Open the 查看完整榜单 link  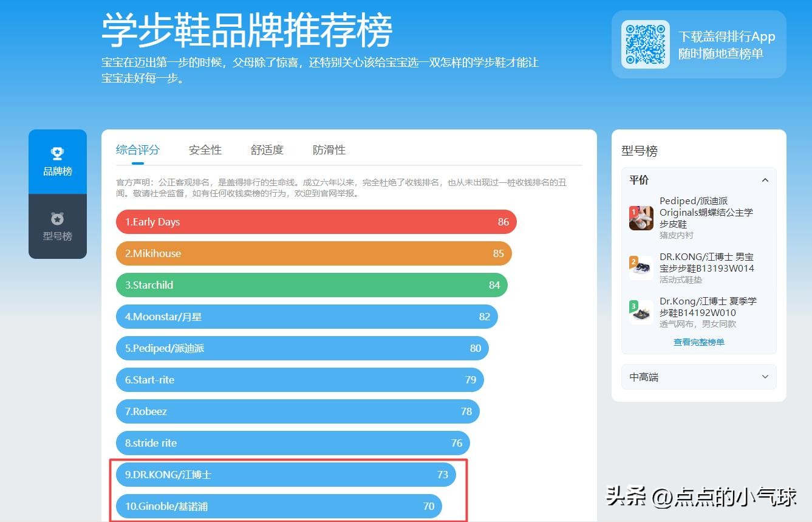698,342
